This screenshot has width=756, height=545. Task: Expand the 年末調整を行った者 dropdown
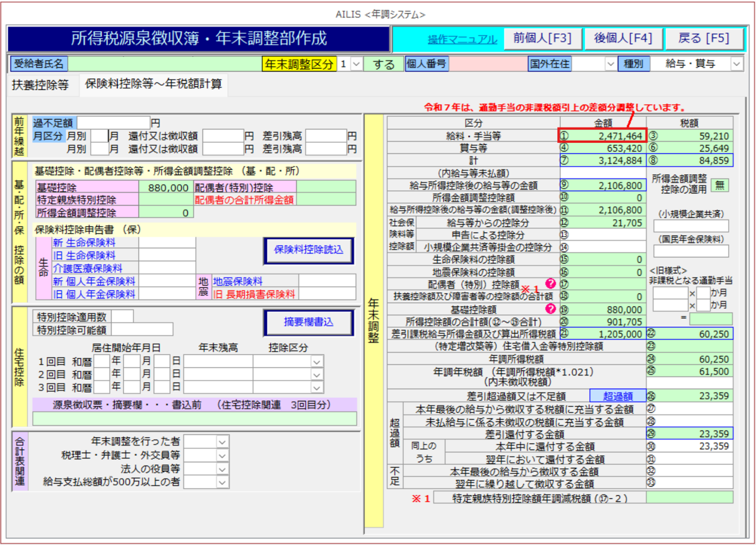click(x=222, y=441)
